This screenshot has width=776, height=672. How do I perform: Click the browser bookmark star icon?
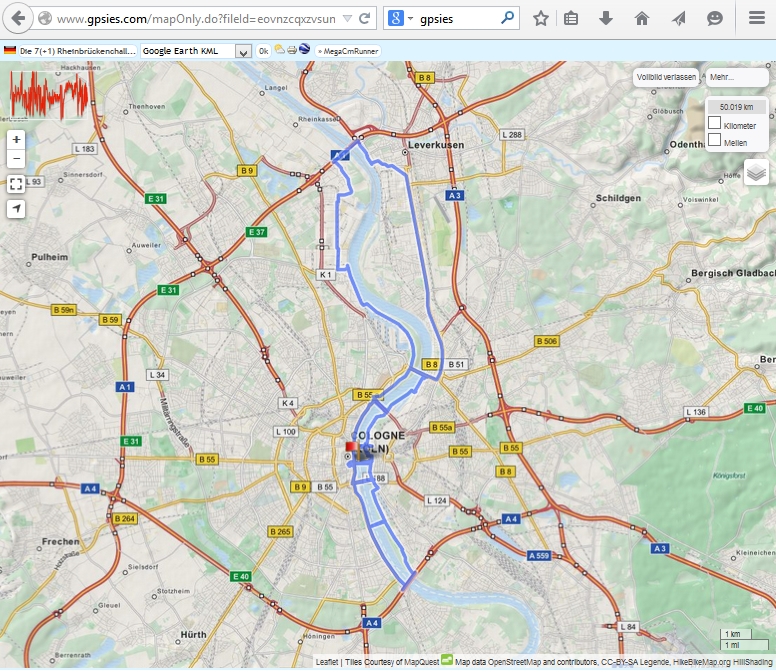[x=540, y=18]
